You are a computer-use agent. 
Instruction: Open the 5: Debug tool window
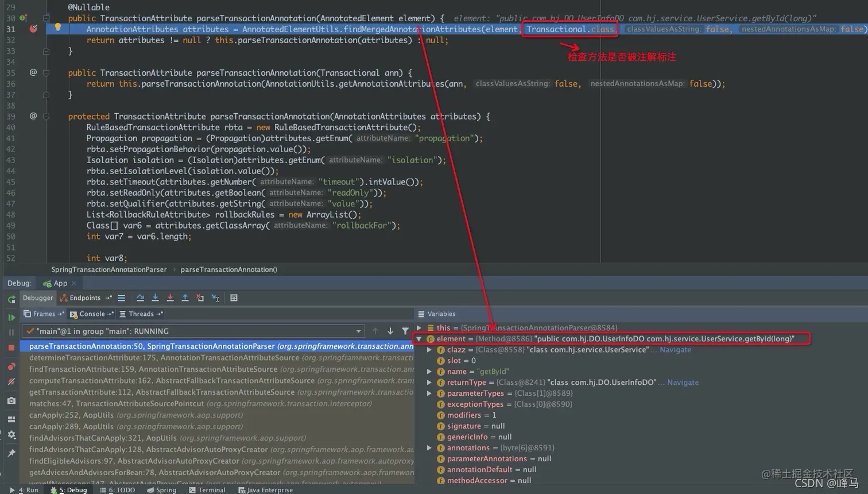coord(69,489)
